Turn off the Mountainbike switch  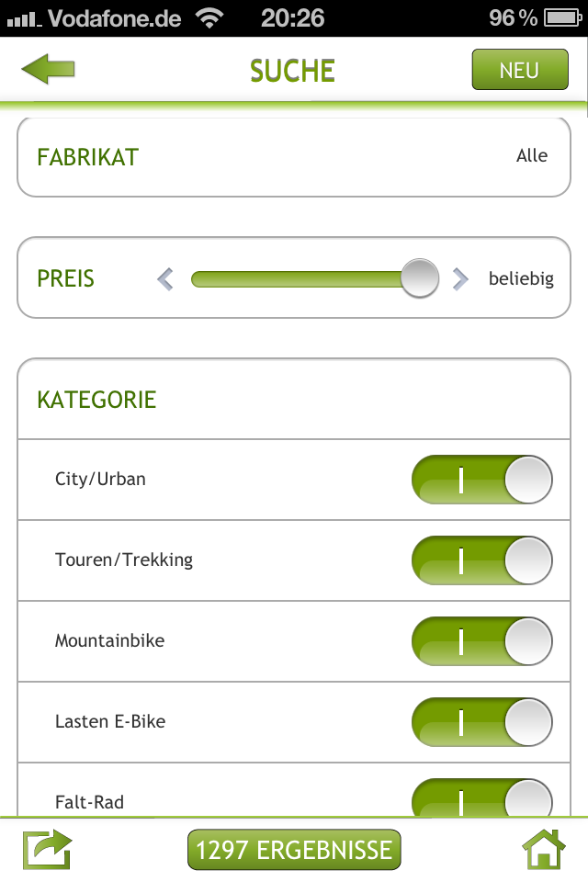pos(482,641)
